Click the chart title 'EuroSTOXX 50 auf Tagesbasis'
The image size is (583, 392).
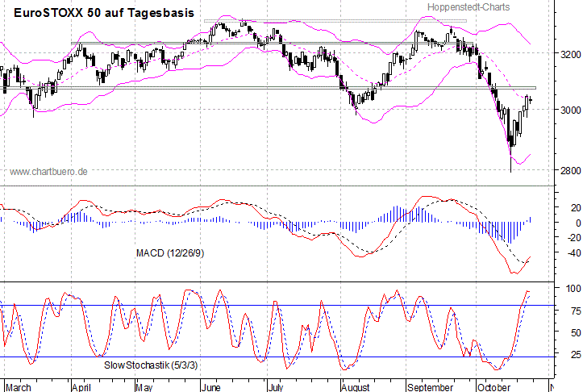click(104, 13)
